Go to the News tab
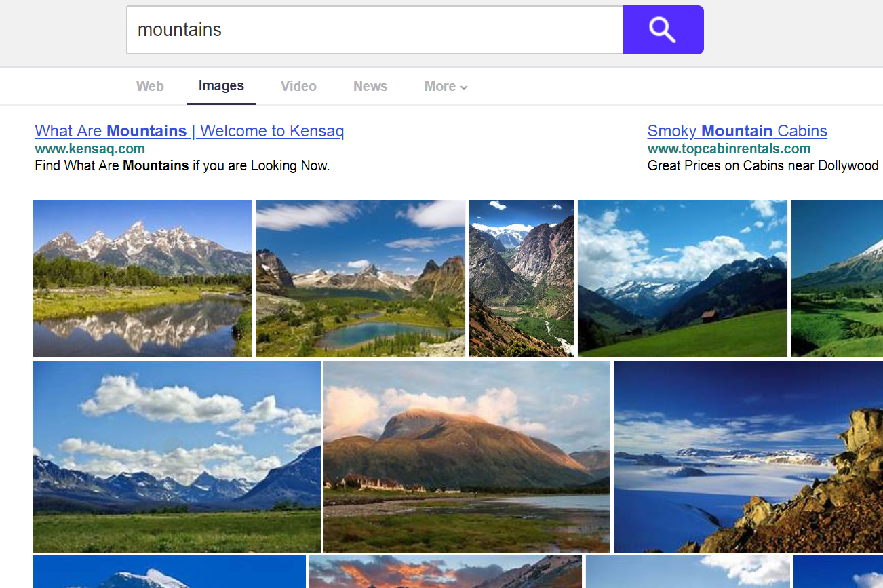 (370, 86)
